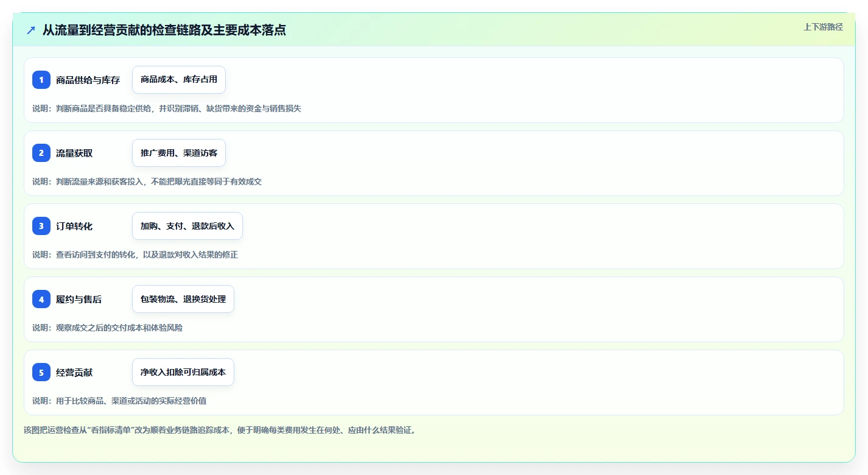Image resolution: width=868 pixels, height=475 pixels.
Task: Click the description about 滞销、缺货带来的资金与销售损失
Action: (167, 108)
